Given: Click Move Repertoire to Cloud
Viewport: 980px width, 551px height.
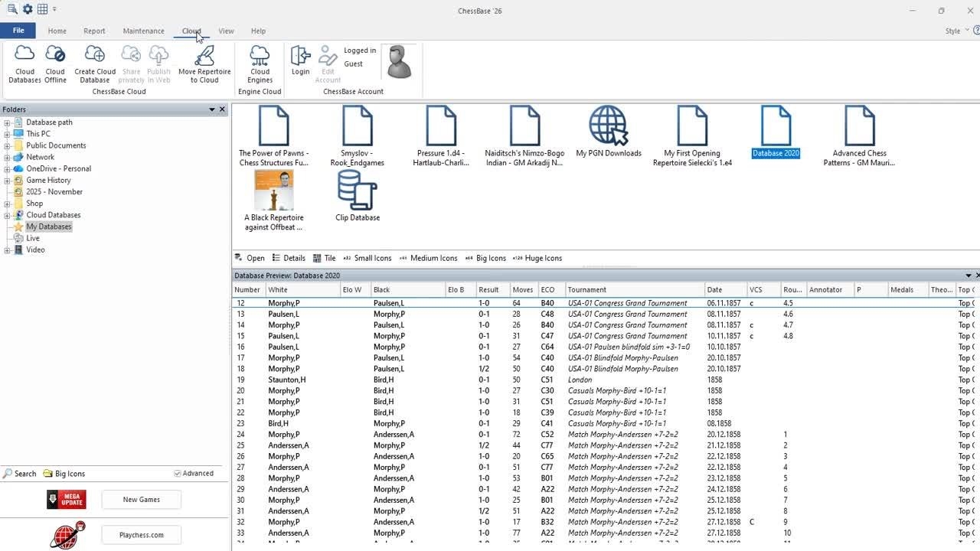Looking at the screenshot, I should [204, 64].
